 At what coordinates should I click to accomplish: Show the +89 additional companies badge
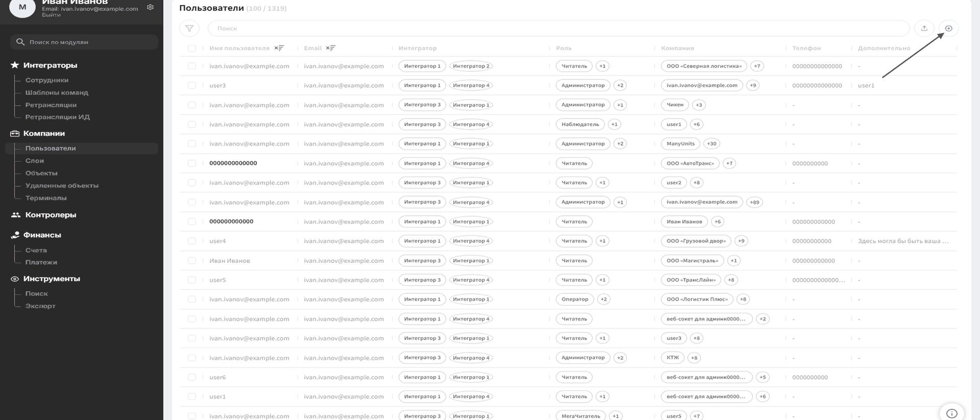754,202
